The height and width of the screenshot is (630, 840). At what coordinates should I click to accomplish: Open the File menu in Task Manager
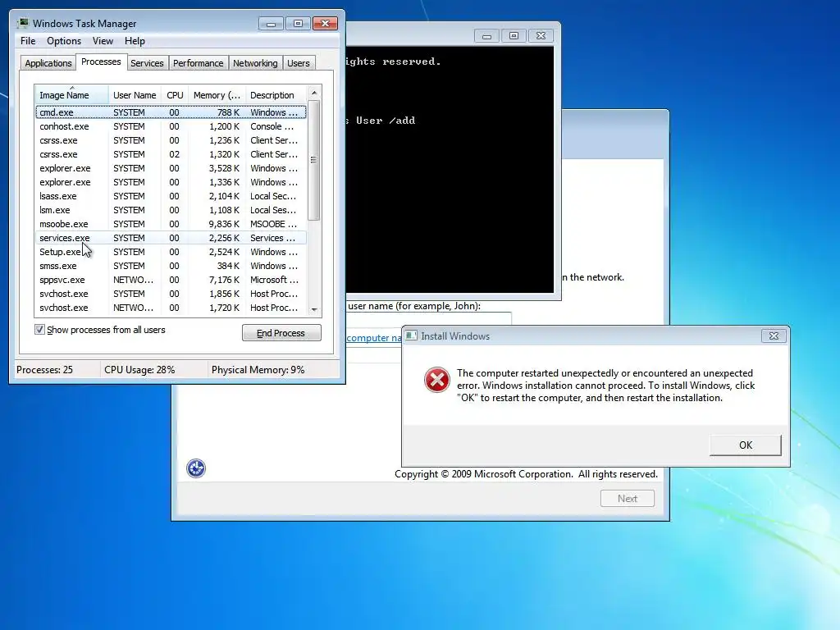pyautogui.click(x=28, y=41)
